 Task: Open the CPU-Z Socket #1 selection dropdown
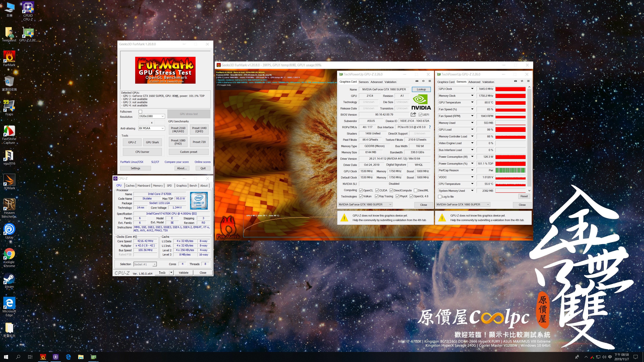pos(145,264)
